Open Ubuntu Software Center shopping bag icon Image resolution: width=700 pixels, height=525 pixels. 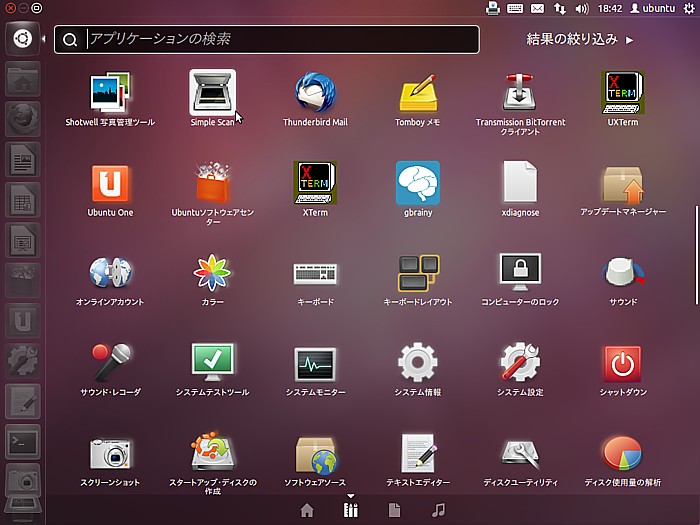tap(212, 183)
